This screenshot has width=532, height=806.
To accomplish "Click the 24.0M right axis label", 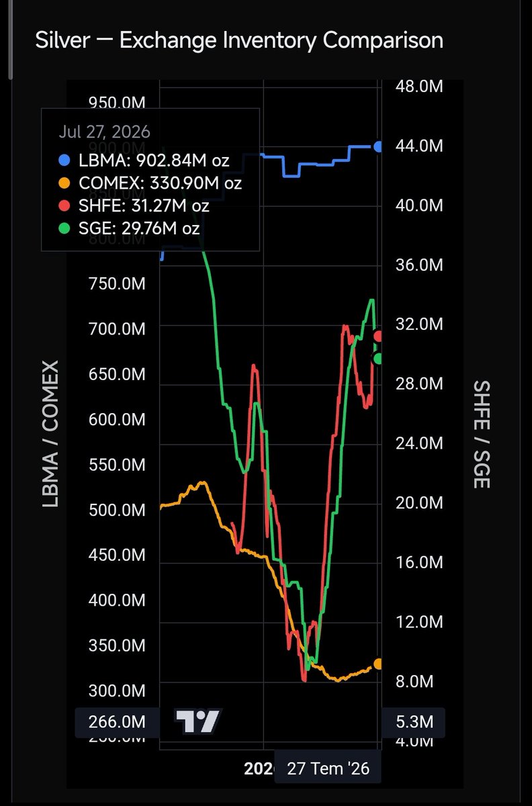I will [x=418, y=443].
